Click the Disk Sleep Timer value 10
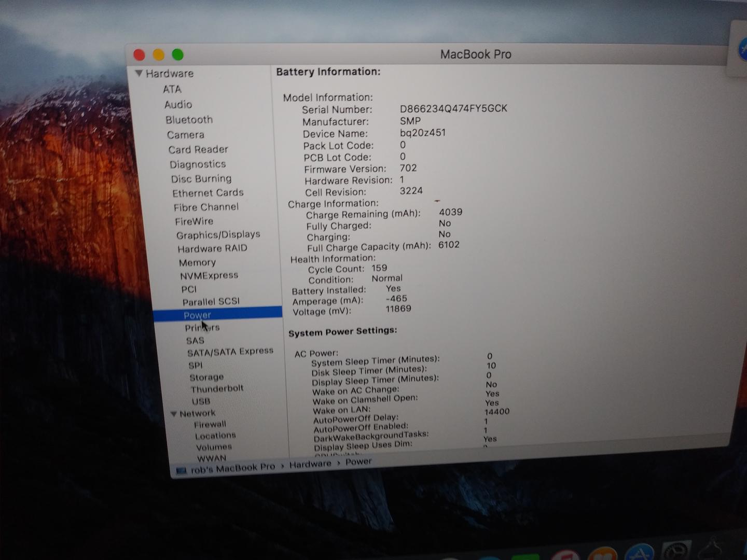 (491, 366)
